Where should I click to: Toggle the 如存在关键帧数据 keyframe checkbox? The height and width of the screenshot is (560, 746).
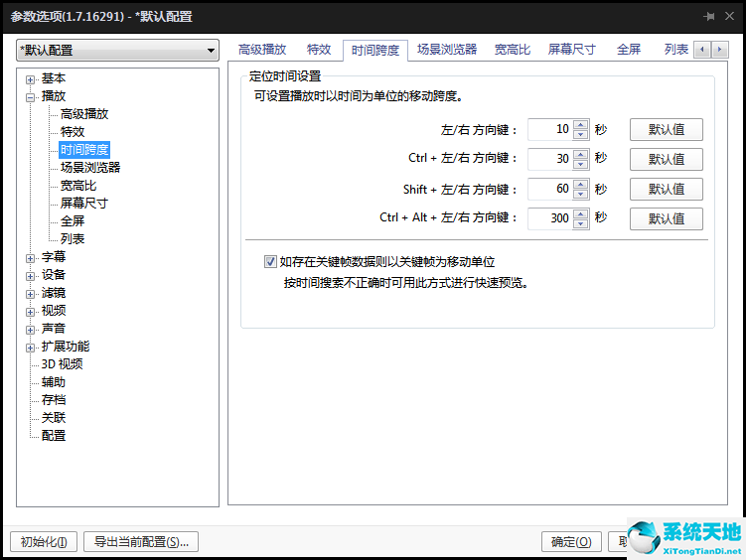point(270,262)
